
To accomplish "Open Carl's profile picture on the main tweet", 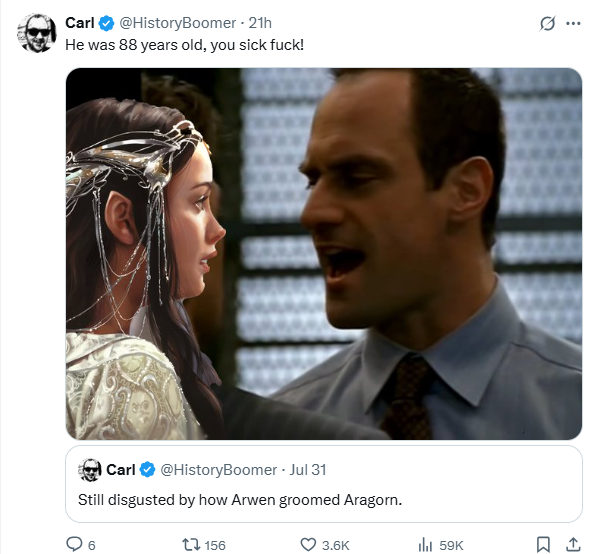I will [x=37, y=33].
